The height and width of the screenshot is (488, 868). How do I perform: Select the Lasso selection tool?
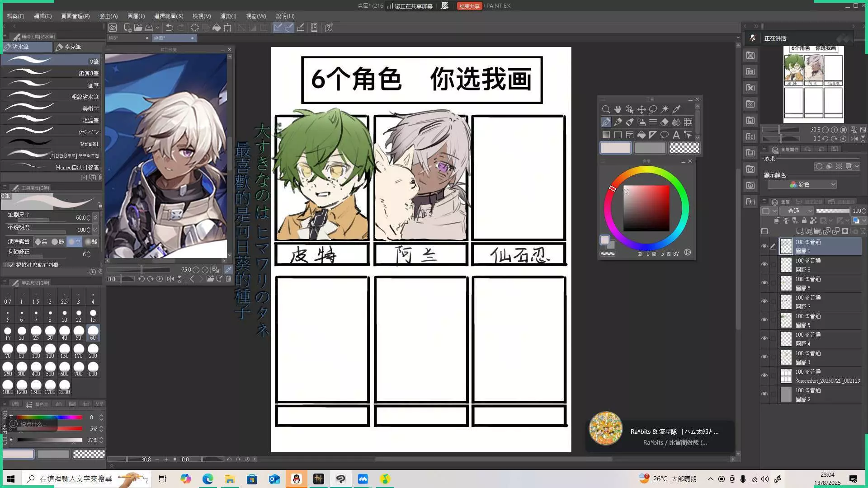click(653, 109)
